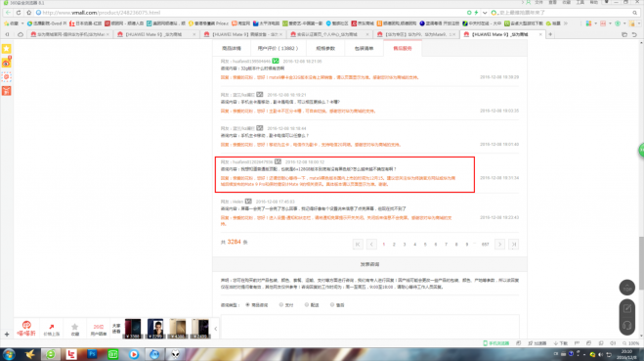
Task: Select the 支付 radio option
Action: [281, 304]
